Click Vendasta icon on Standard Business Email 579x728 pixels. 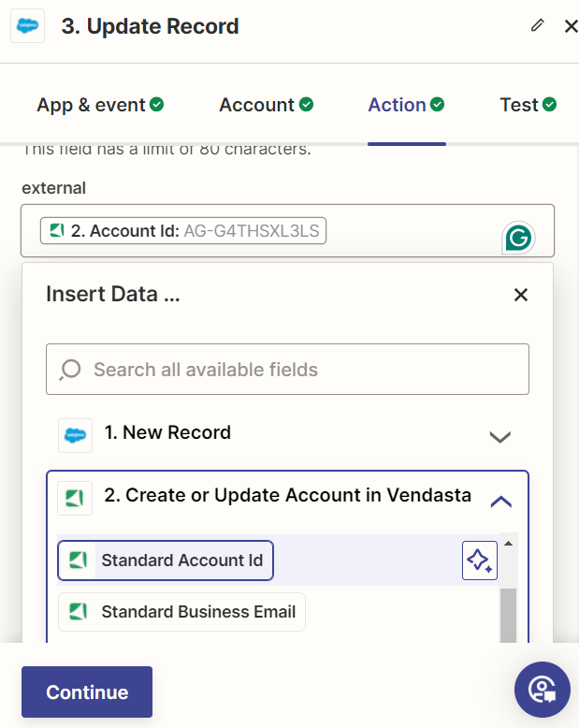tap(78, 612)
